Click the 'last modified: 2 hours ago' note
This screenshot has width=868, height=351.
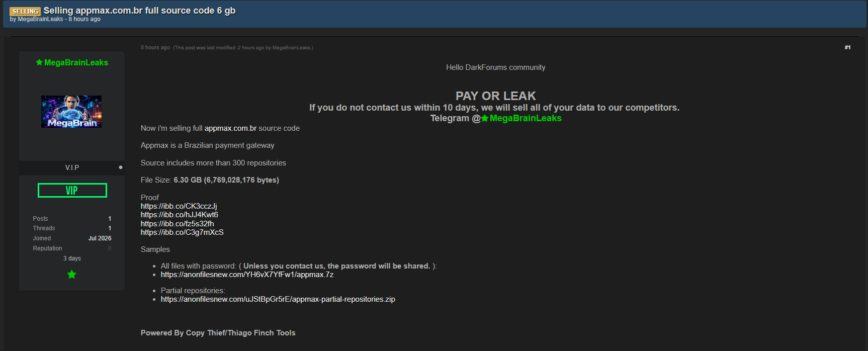[243, 48]
